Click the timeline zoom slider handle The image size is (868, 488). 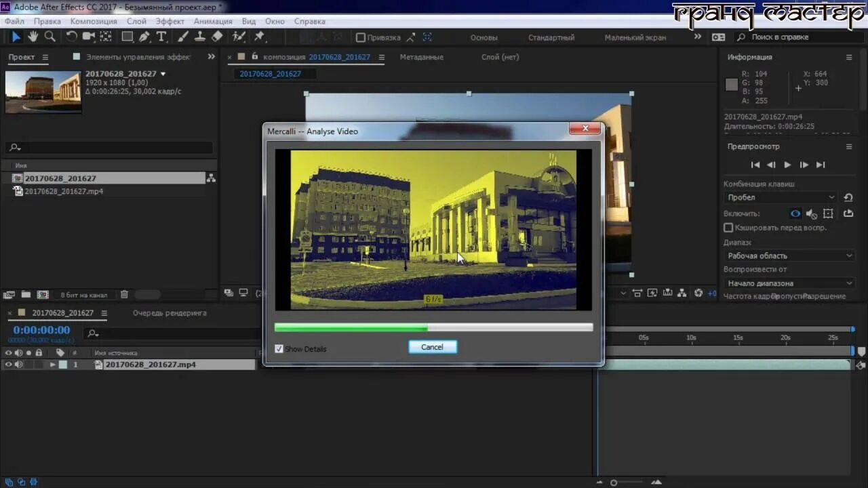point(614,483)
